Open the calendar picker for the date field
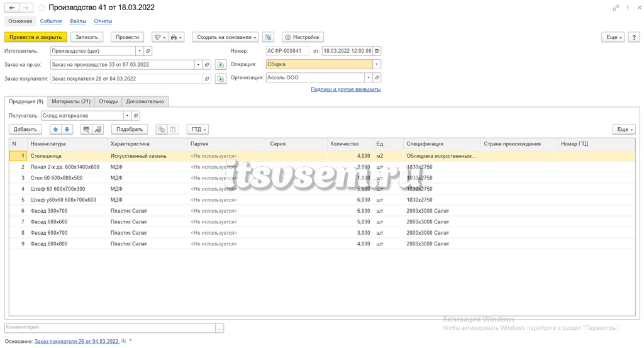 [377, 51]
